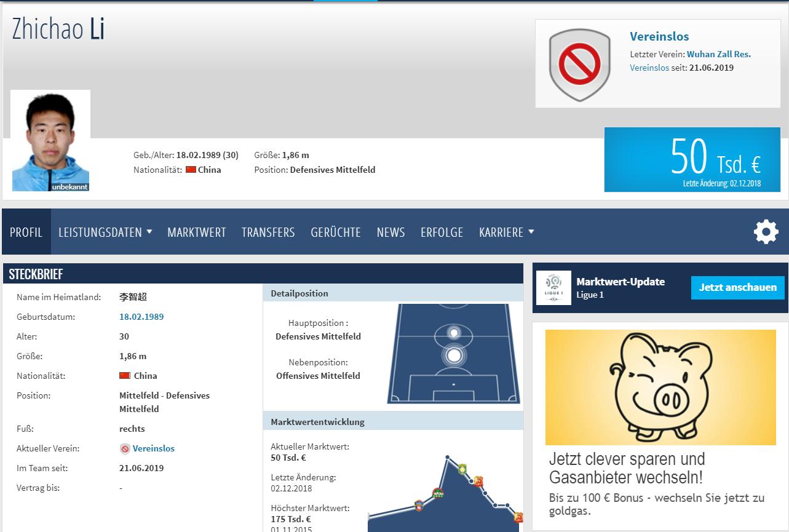Click the 50 Tsd. € market value box
This screenshot has width=789, height=532.
pos(692,160)
